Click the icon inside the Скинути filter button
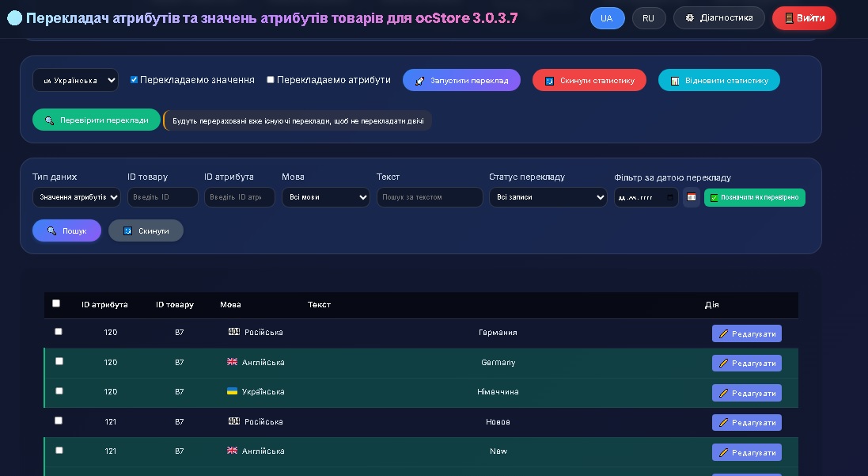868x476 pixels. [128, 230]
